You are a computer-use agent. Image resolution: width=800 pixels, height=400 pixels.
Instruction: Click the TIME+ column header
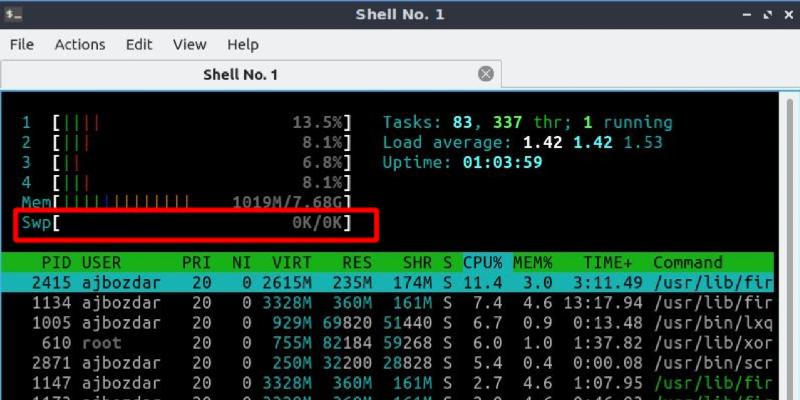tap(609, 262)
